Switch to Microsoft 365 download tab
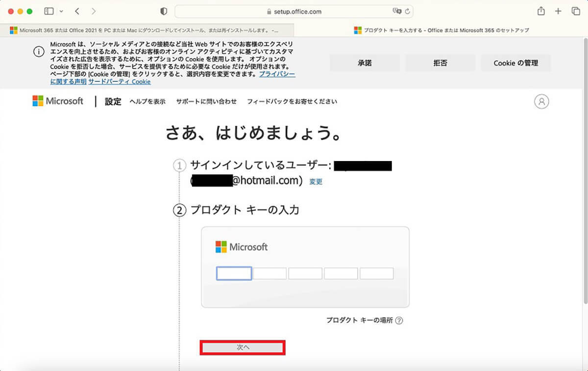 tap(147, 30)
